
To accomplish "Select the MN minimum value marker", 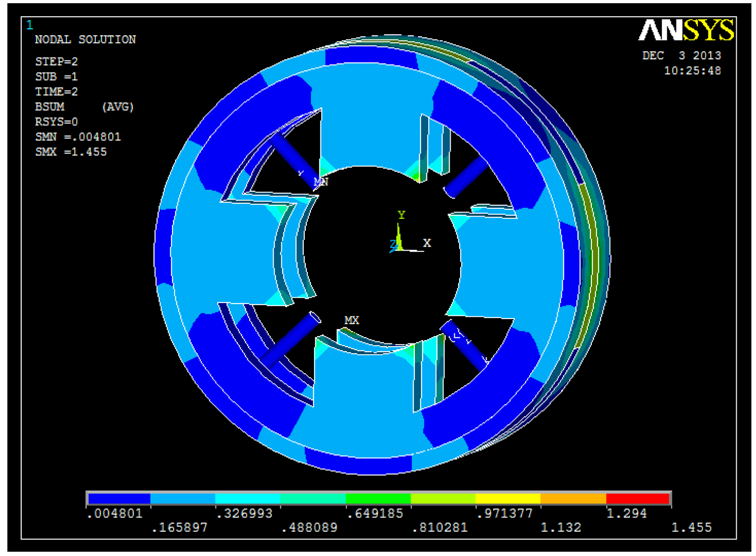I will point(321,181).
